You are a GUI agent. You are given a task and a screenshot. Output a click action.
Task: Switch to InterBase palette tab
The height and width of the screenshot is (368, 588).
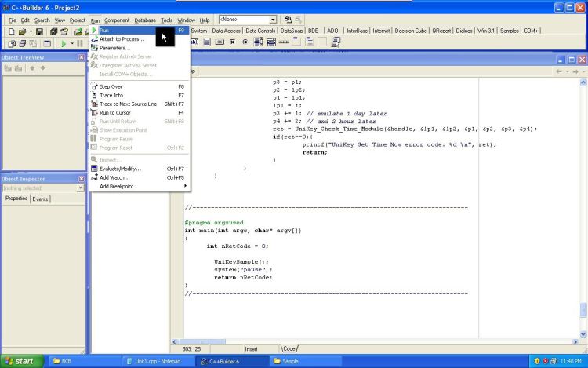tap(357, 31)
